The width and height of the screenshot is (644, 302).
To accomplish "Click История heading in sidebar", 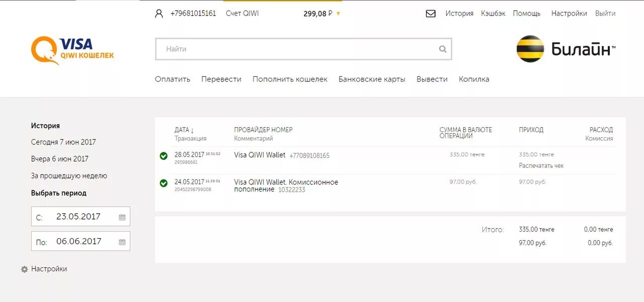I will tap(45, 126).
